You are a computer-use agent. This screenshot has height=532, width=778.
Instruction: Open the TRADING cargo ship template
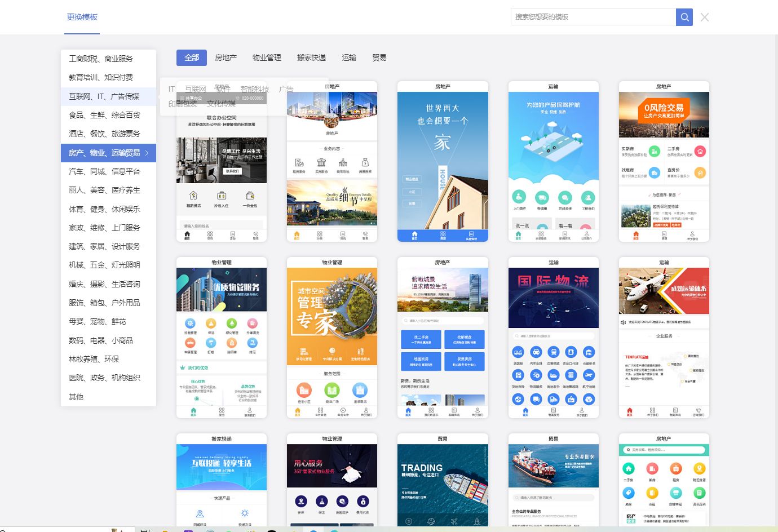(443, 480)
